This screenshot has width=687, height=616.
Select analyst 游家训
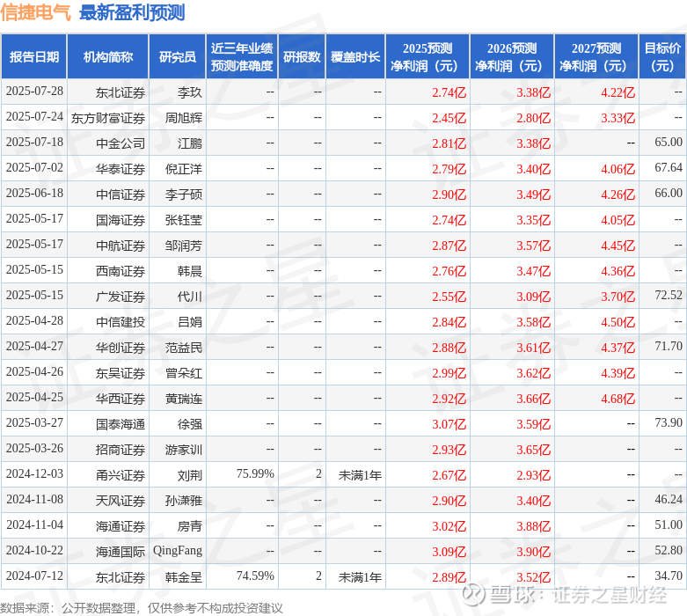pos(184,450)
